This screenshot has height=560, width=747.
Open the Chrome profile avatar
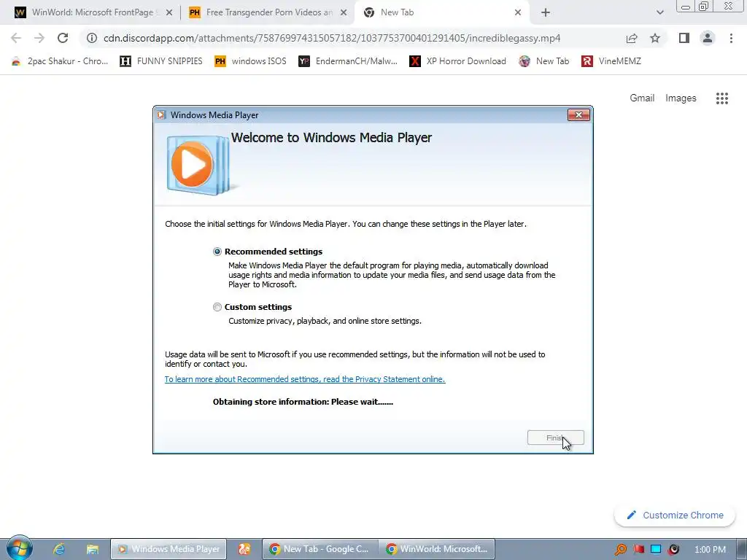pos(708,38)
